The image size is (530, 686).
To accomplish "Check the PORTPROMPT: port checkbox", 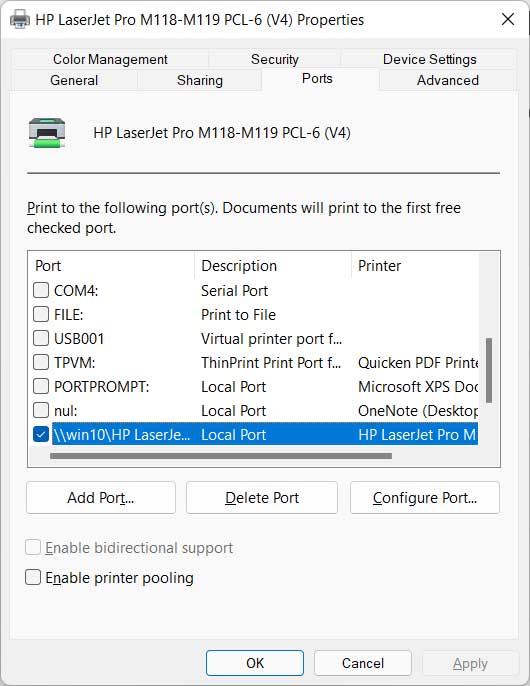I will pos(41,386).
